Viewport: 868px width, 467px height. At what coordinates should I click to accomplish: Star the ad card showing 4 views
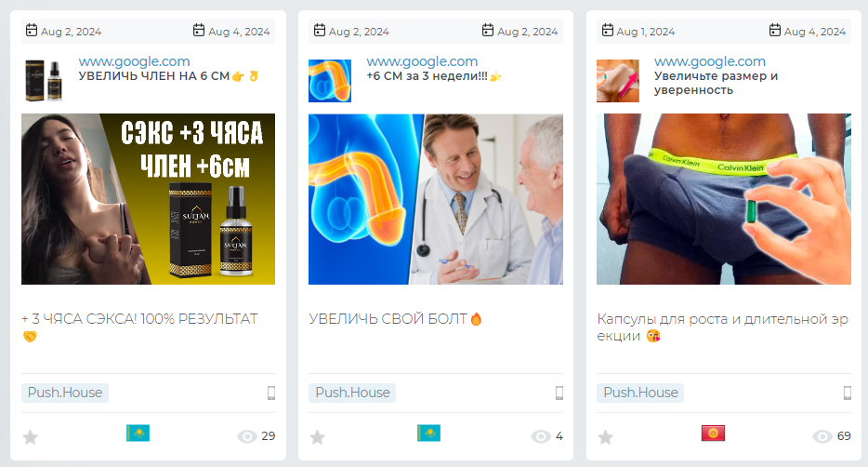(x=317, y=437)
